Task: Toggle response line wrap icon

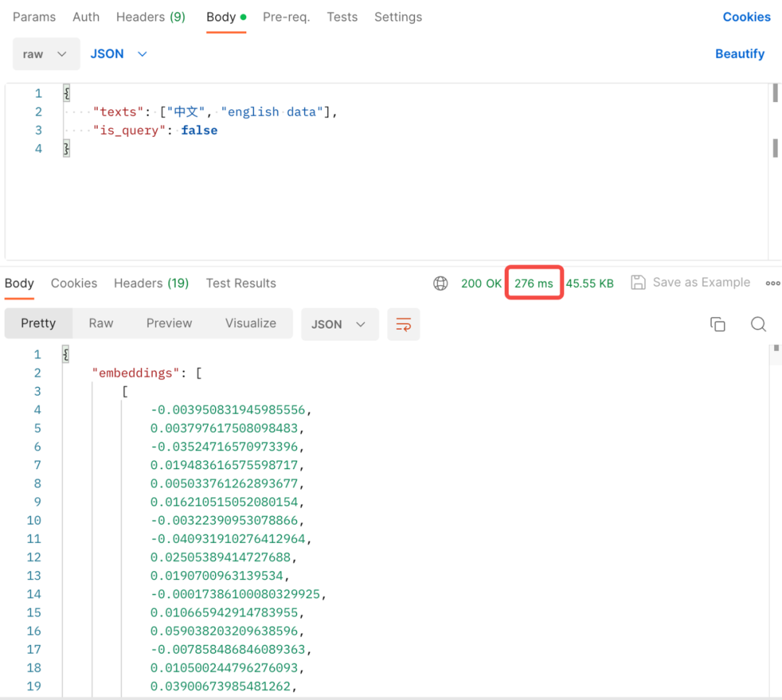Action: point(403,324)
